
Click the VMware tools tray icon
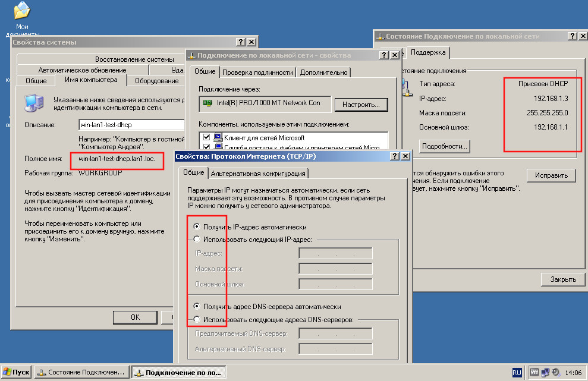coord(534,372)
